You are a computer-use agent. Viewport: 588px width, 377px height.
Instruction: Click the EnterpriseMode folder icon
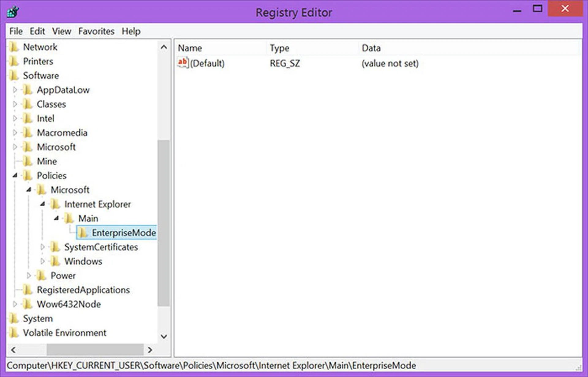pyautogui.click(x=82, y=233)
